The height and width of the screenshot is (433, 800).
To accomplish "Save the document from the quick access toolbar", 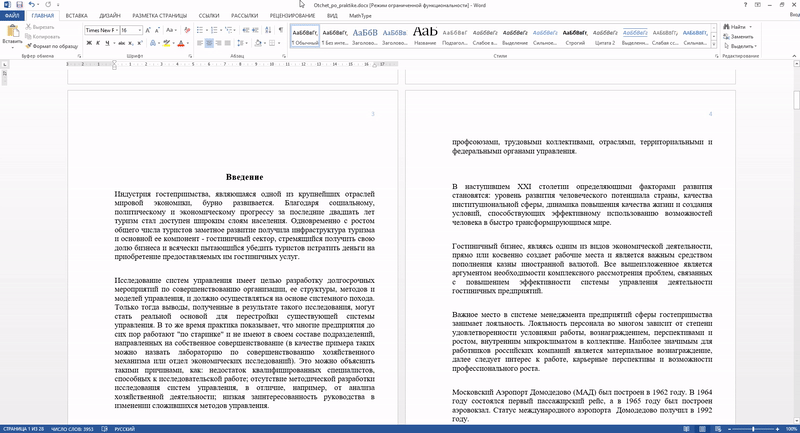I will 19,5.
